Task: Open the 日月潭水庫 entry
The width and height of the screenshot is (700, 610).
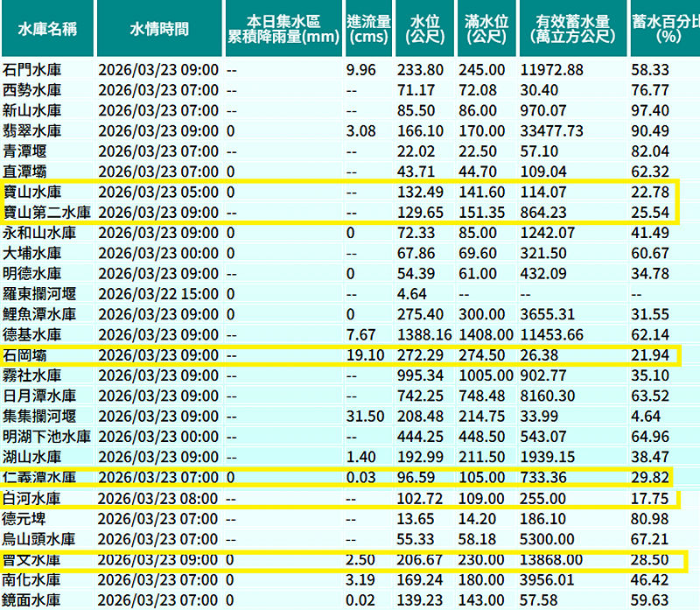Action: (x=39, y=395)
